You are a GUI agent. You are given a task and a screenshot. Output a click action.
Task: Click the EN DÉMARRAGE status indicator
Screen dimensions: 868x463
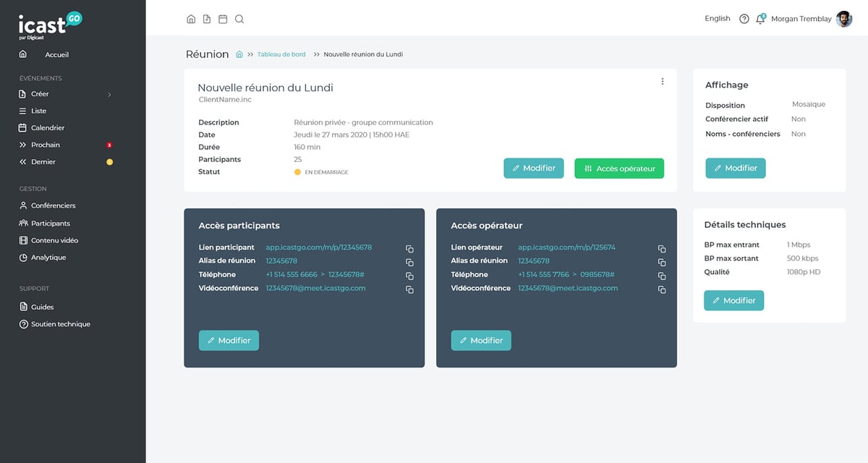(320, 172)
